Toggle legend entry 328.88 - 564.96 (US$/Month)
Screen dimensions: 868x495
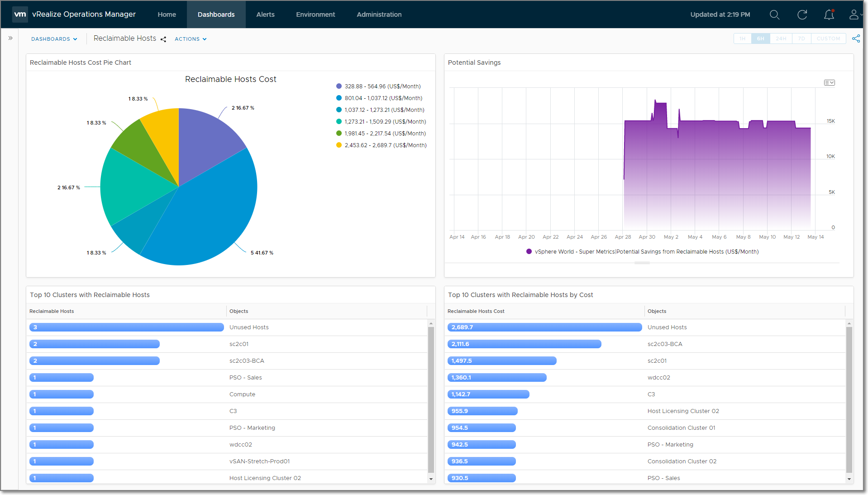pyautogui.click(x=378, y=86)
